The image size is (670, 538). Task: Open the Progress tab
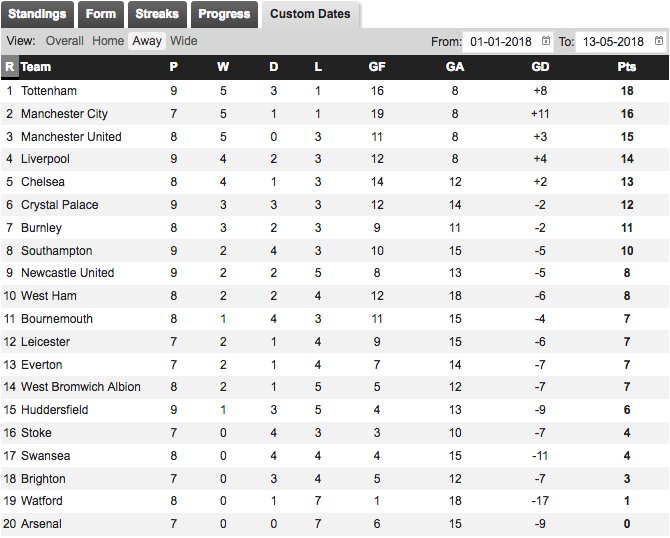[x=224, y=14]
